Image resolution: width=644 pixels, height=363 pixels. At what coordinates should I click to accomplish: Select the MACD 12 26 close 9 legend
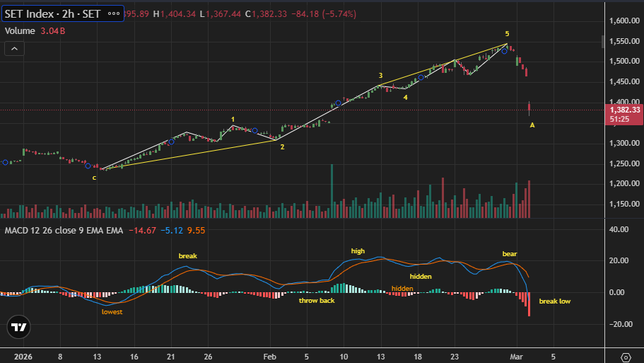[64, 231]
